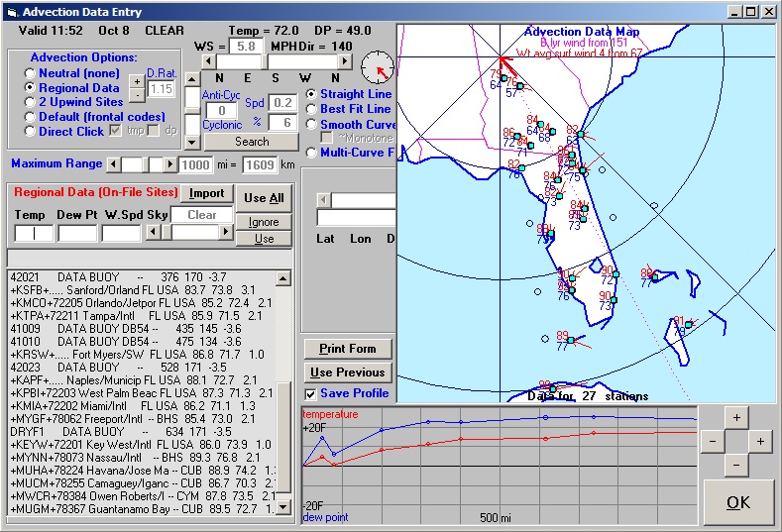This screenshot has width=782, height=532.
Task: Decrease D.Rat. with the minus button
Action: [x=137, y=95]
